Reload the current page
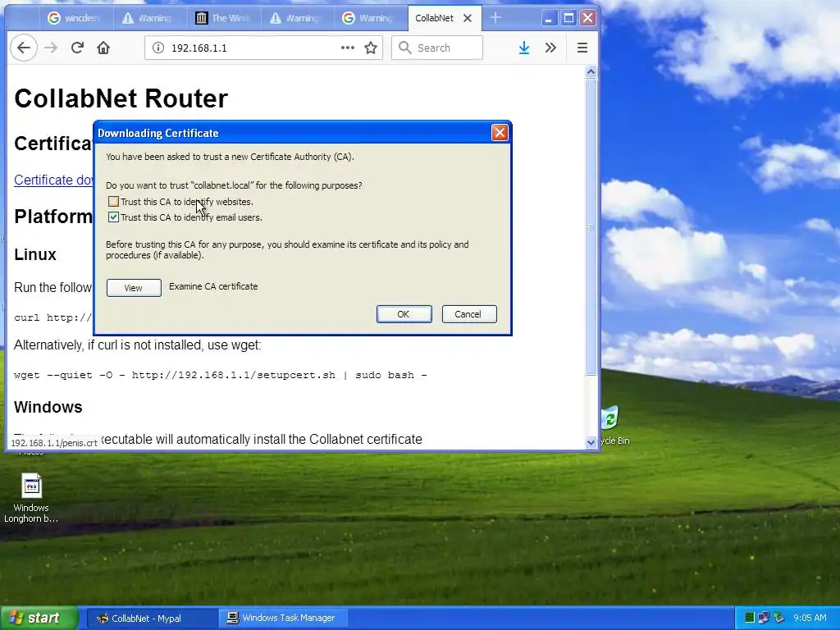This screenshot has width=840, height=630. [77, 48]
